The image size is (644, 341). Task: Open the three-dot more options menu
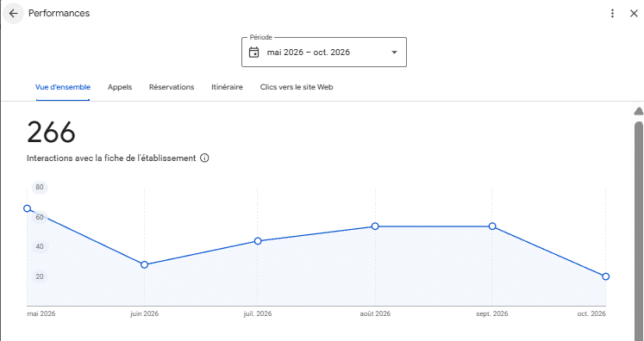point(612,14)
